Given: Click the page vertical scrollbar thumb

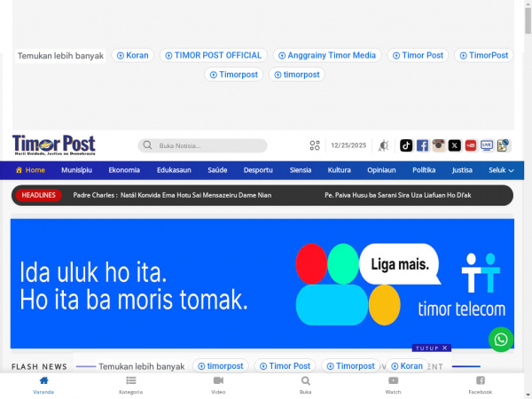Looking at the screenshot, I should pyautogui.click(x=528, y=20).
